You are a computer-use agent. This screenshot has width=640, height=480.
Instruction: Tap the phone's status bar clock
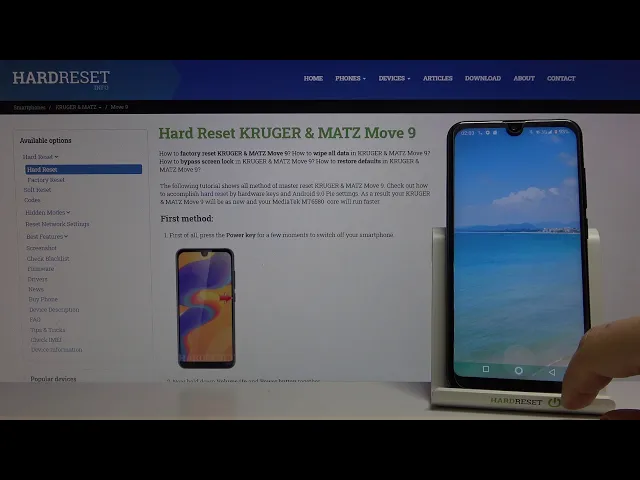coord(467,133)
